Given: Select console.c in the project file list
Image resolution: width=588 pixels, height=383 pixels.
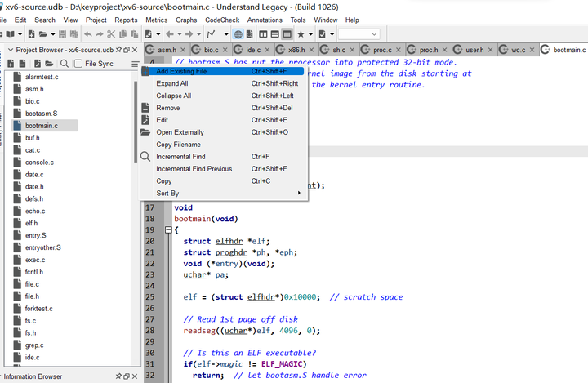Looking at the screenshot, I should click(39, 163).
